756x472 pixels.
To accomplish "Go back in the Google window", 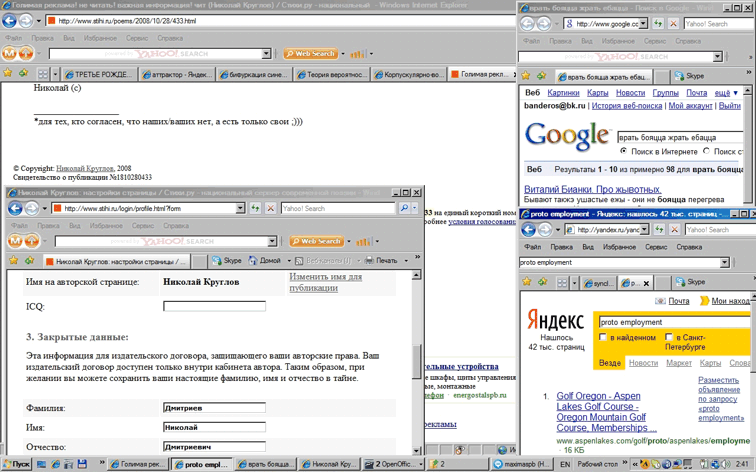I will tap(527, 24).
